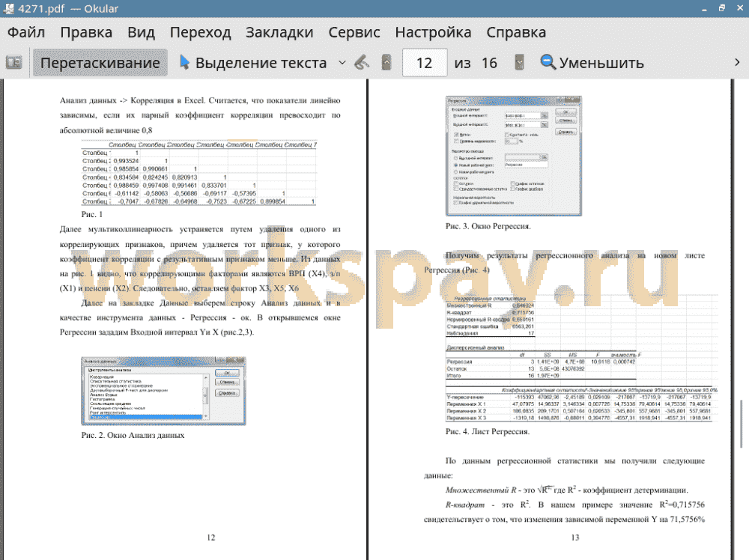Viewport: 749px width, 560px height.
Task: Click the total pages count 16
Action: (x=488, y=63)
